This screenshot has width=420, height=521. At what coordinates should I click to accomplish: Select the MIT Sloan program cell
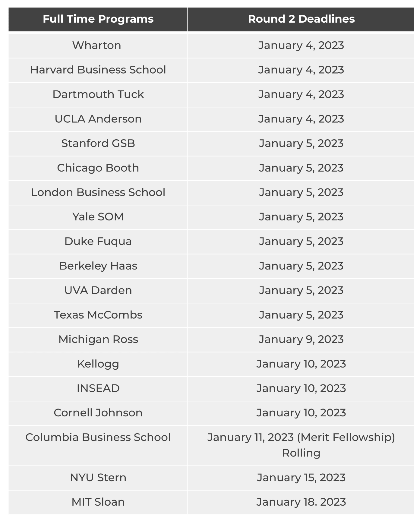(98, 502)
